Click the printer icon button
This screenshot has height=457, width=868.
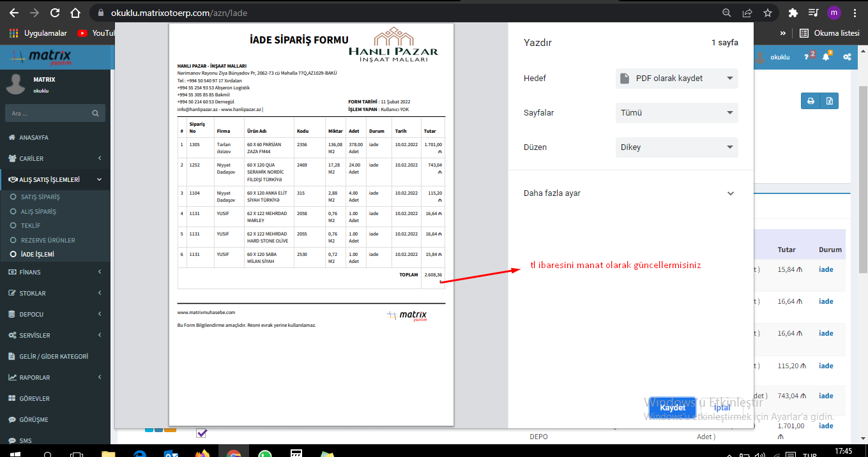tap(811, 101)
